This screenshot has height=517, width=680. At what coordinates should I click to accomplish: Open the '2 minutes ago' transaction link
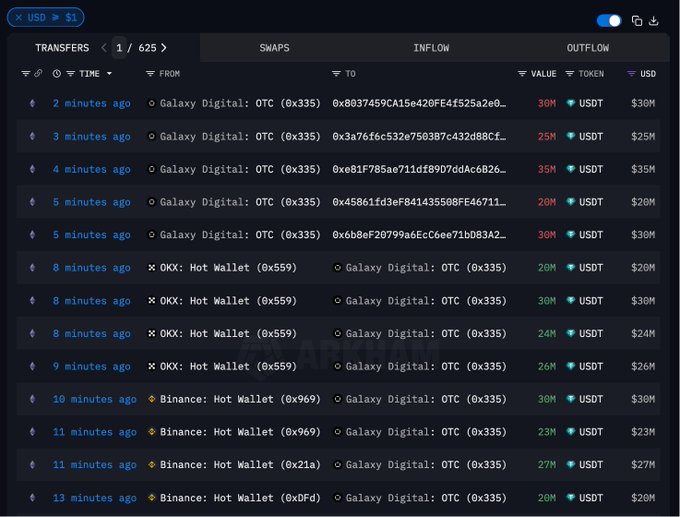(x=91, y=104)
